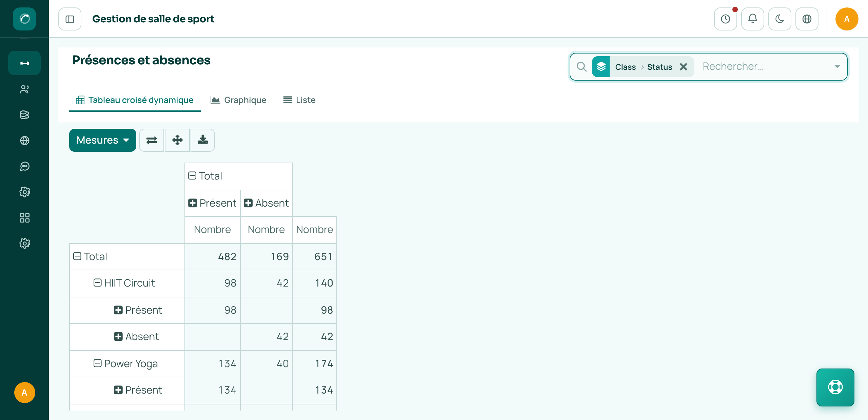Select the Tableau croisé dynamique tab

point(135,100)
